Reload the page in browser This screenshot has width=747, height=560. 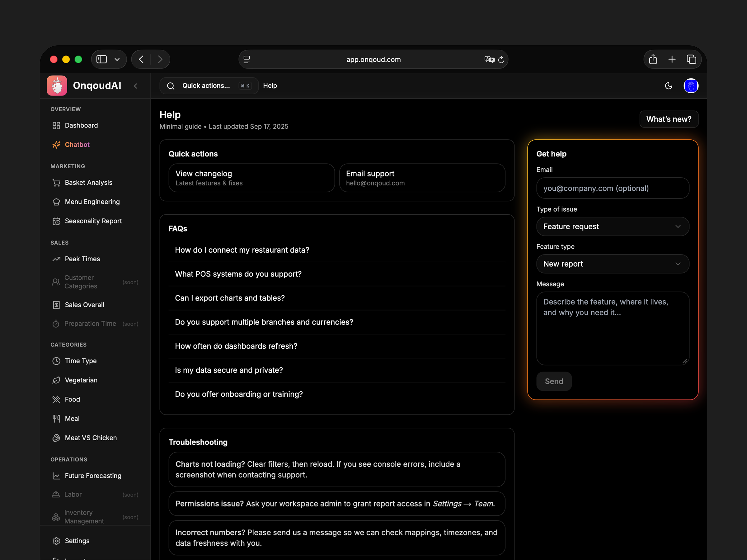[501, 59]
